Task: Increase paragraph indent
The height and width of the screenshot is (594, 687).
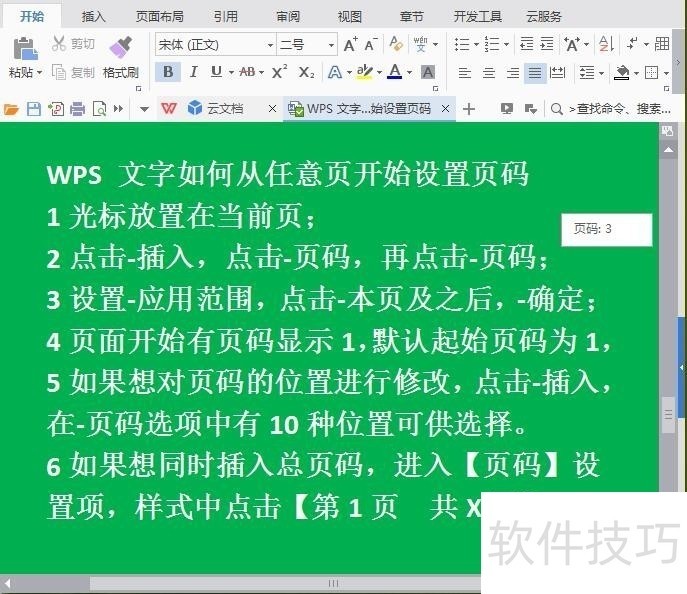Action: (x=547, y=44)
